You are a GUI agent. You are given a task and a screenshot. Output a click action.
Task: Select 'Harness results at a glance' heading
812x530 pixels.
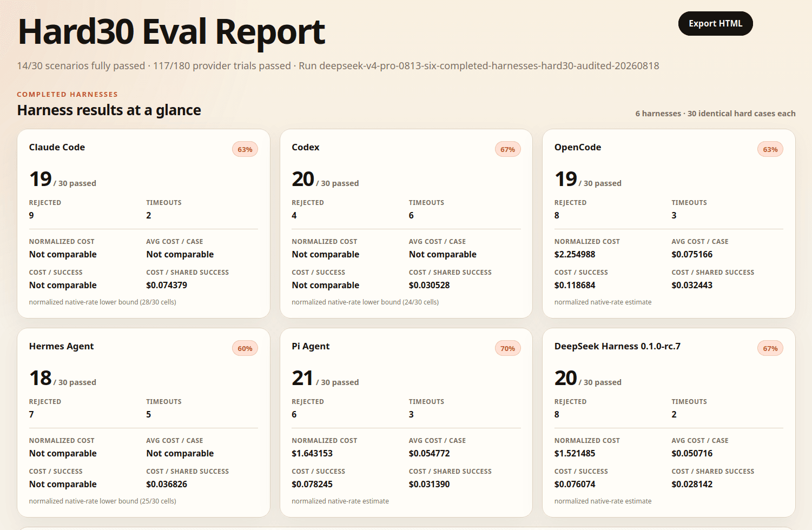coord(109,110)
